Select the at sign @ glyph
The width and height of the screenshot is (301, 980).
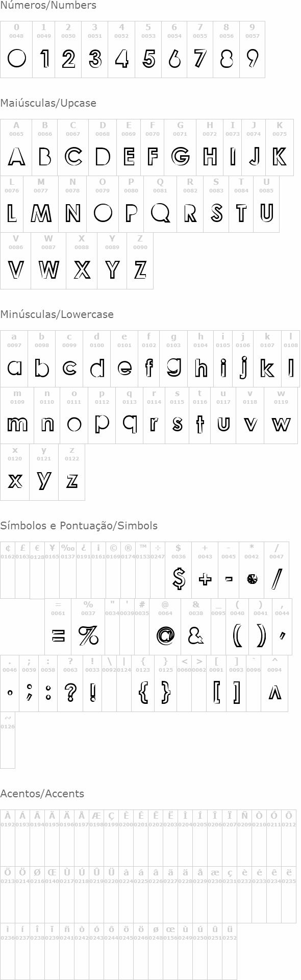(165, 635)
